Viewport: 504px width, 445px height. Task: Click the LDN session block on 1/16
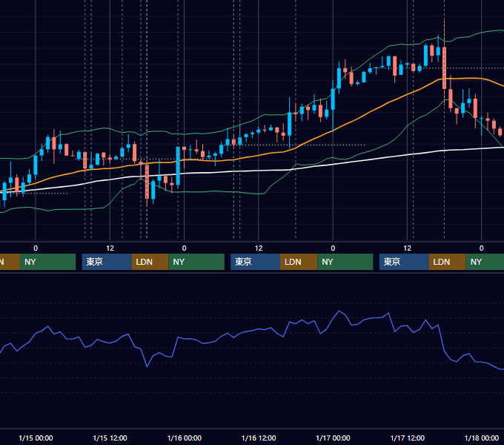click(299, 262)
